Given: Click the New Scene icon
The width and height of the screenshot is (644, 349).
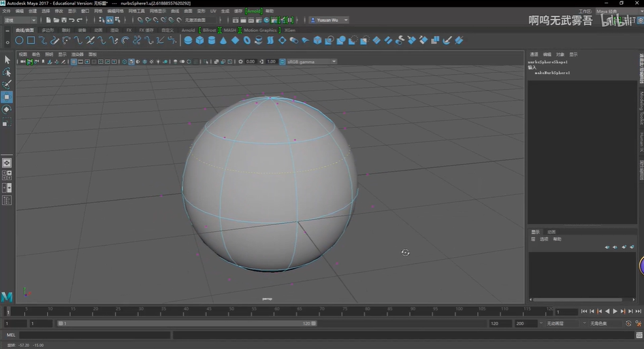Looking at the screenshot, I should click(48, 20).
